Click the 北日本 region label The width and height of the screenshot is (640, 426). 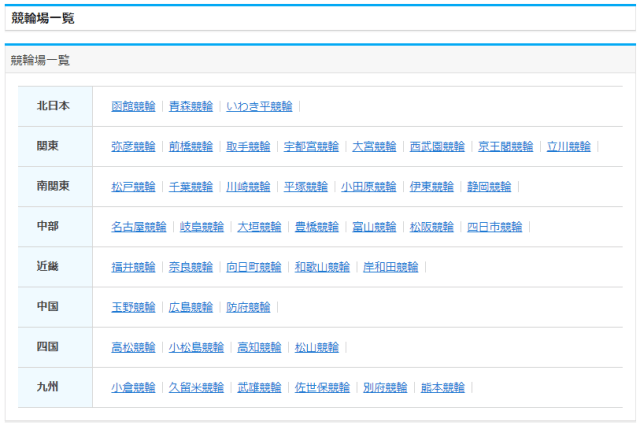tap(53, 106)
